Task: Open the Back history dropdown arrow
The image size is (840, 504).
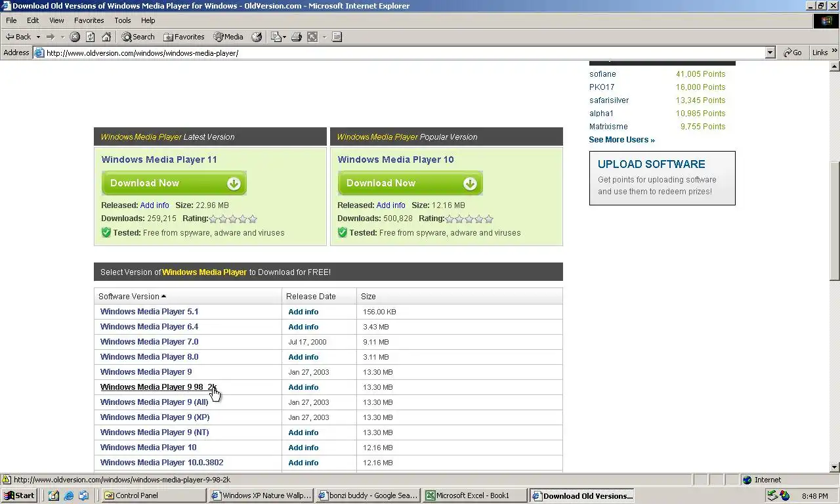Action: pos(38,37)
